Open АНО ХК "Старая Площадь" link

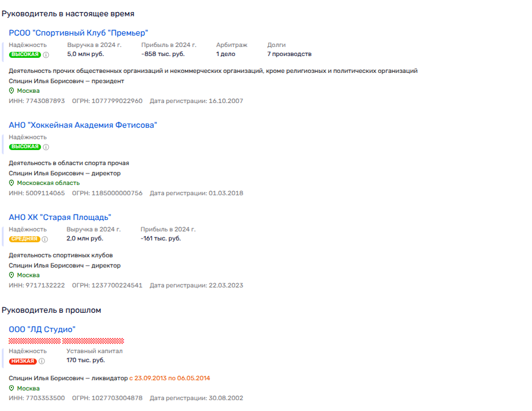coord(60,218)
